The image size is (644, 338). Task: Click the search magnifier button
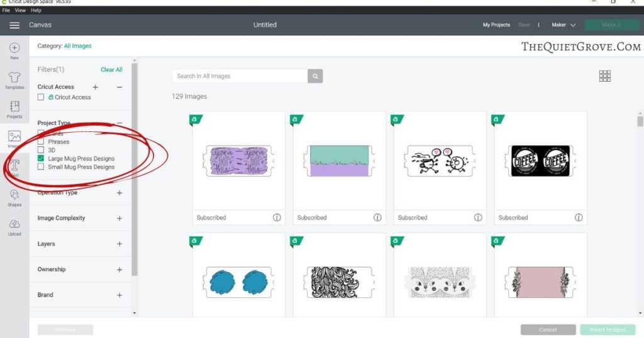tap(315, 76)
